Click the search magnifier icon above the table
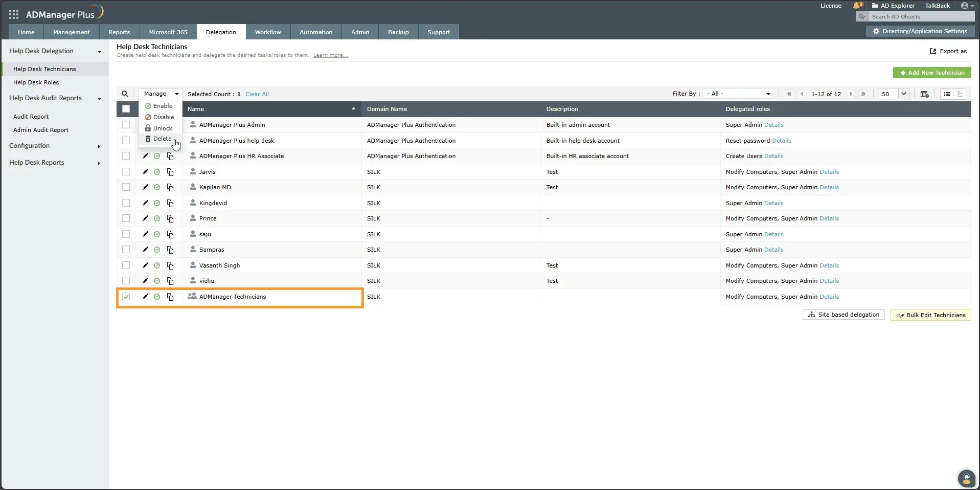This screenshot has width=980, height=490. [125, 94]
